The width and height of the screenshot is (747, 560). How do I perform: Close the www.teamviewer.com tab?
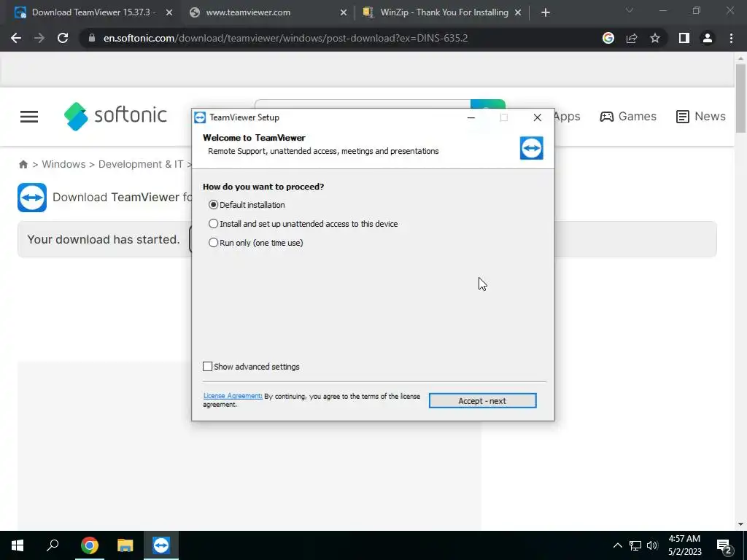[344, 13]
